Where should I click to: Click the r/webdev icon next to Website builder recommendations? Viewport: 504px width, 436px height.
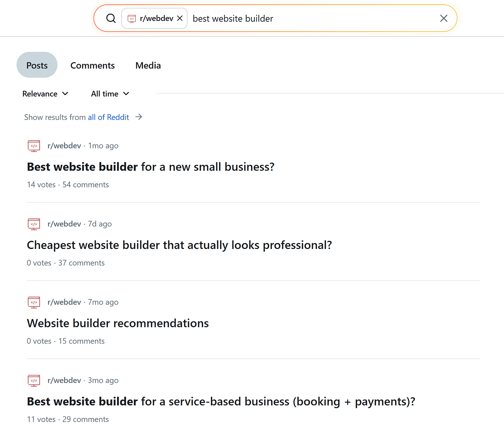[x=34, y=302]
